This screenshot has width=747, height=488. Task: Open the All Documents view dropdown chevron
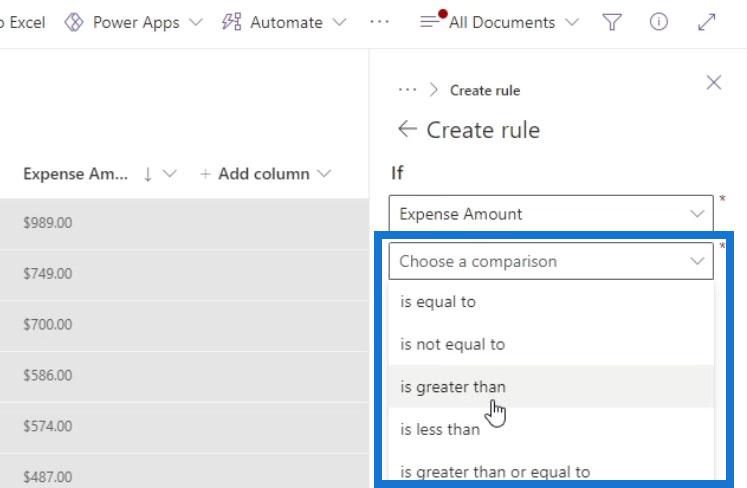[x=572, y=22]
